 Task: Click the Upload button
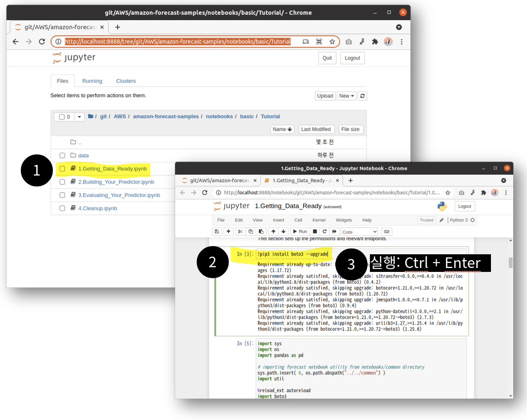325,96
